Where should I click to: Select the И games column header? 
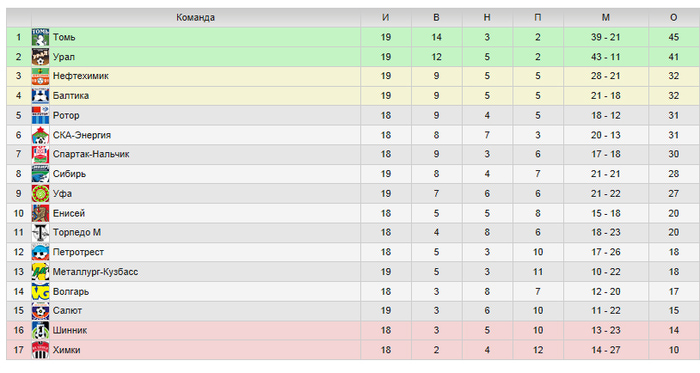[x=386, y=17]
